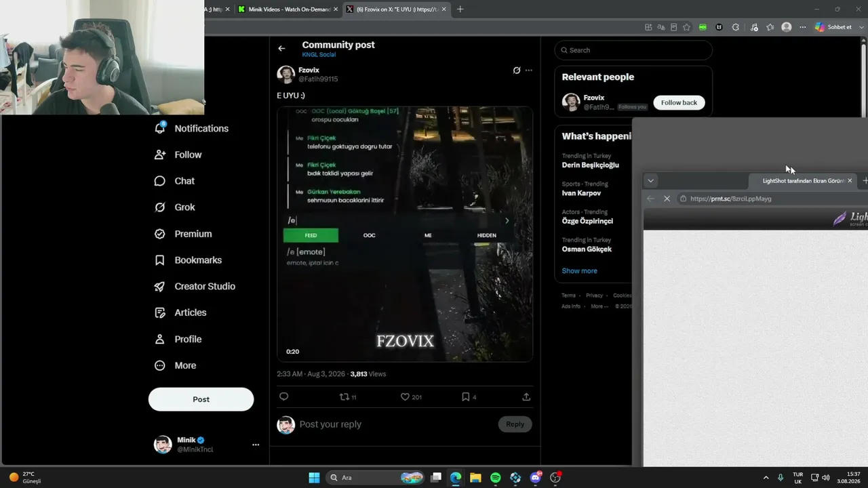The image size is (868, 488).
Task: Open the browser profile avatar
Action: click(x=787, y=27)
